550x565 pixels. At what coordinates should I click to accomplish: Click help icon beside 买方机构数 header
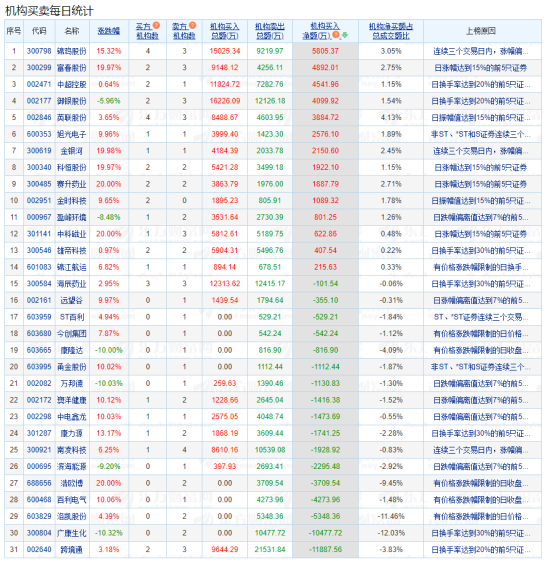click(156, 25)
